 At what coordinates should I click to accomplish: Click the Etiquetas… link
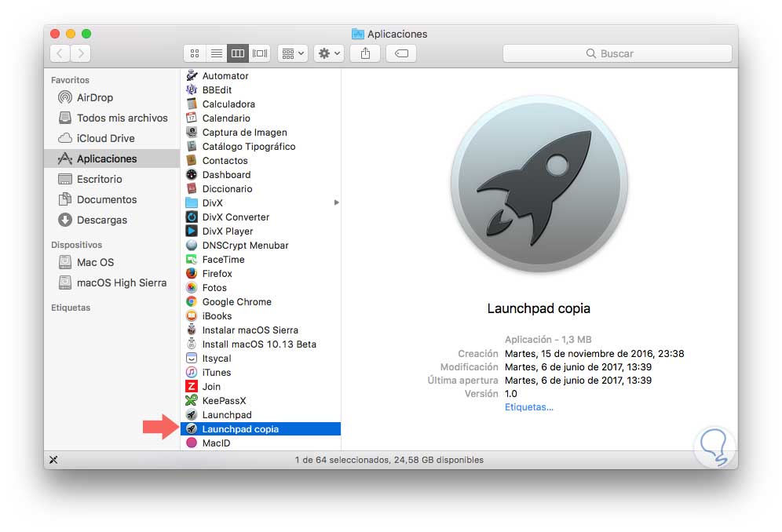pyautogui.click(x=529, y=407)
